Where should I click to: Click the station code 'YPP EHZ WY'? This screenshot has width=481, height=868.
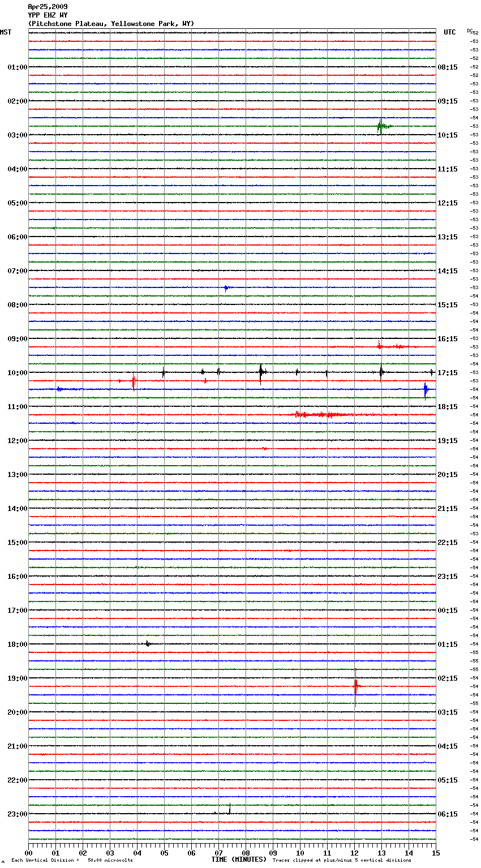(x=48, y=15)
